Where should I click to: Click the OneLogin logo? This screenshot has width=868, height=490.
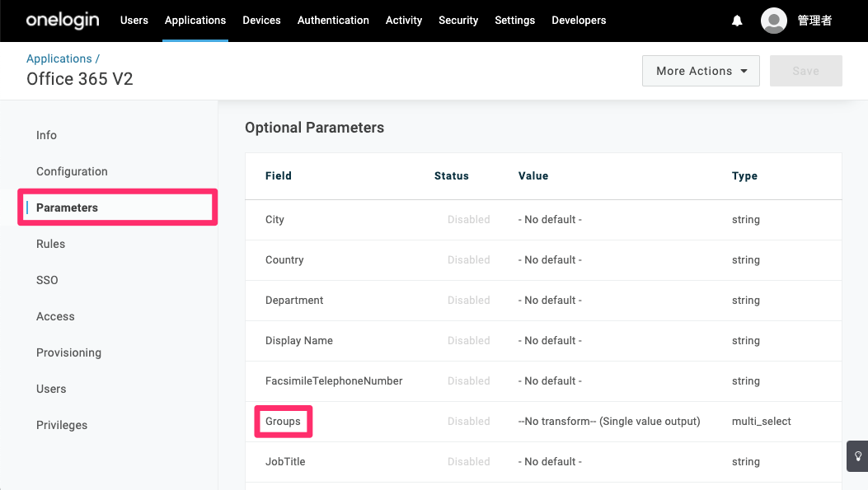[x=63, y=21]
